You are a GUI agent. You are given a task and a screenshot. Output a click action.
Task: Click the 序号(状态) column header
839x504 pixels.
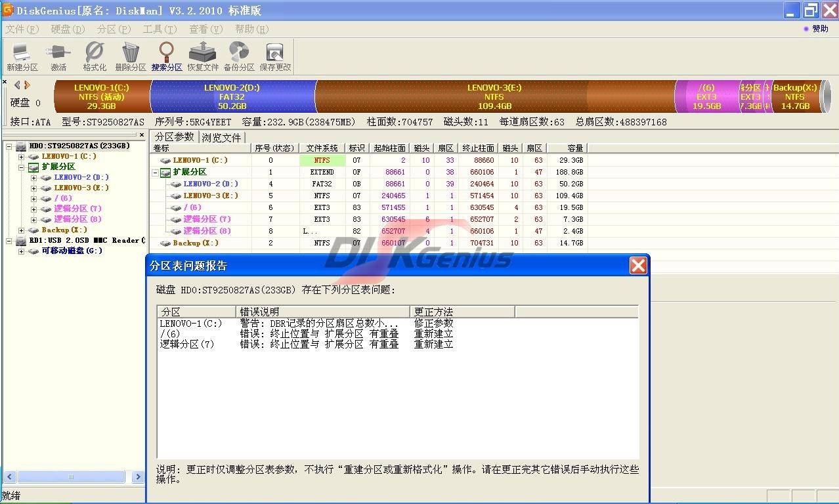point(275,148)
